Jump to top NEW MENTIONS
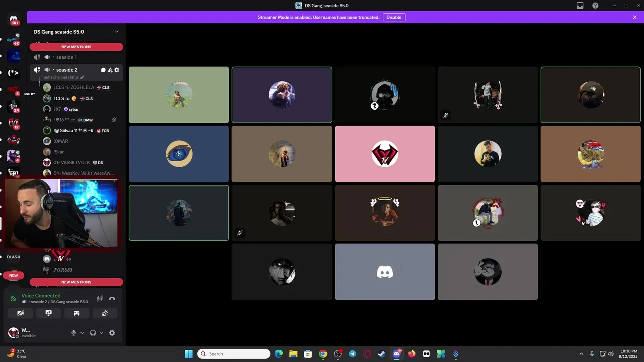 pyautogui.click(x=76, y=47)
